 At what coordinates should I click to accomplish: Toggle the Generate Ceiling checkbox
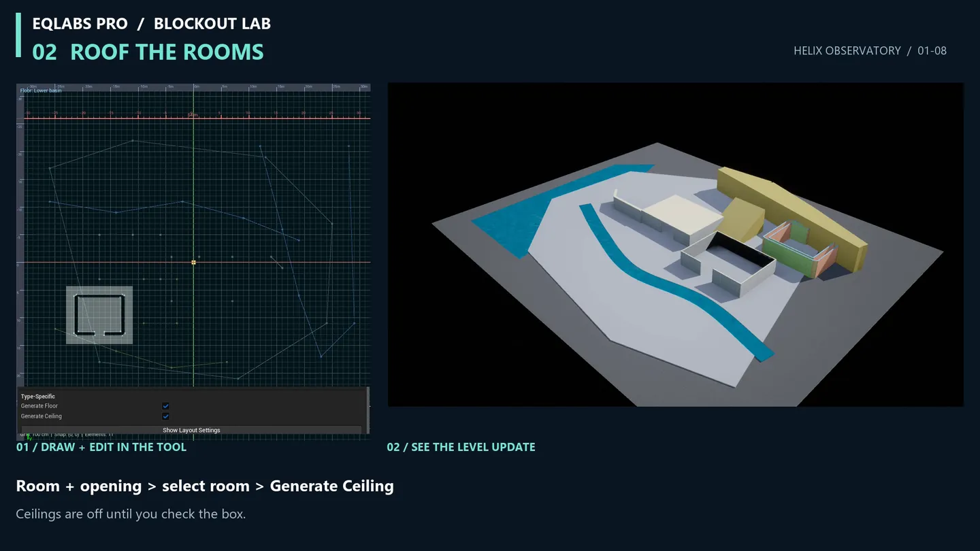[x=165, y=416]
